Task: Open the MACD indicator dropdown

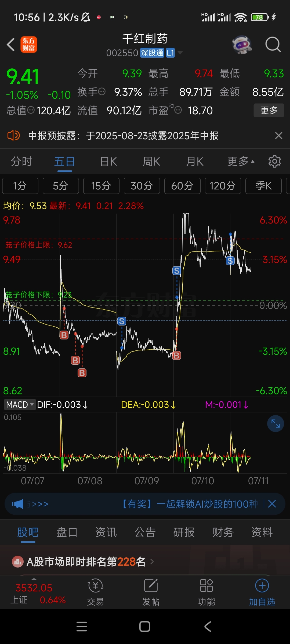Action: [x=20, y=404]
